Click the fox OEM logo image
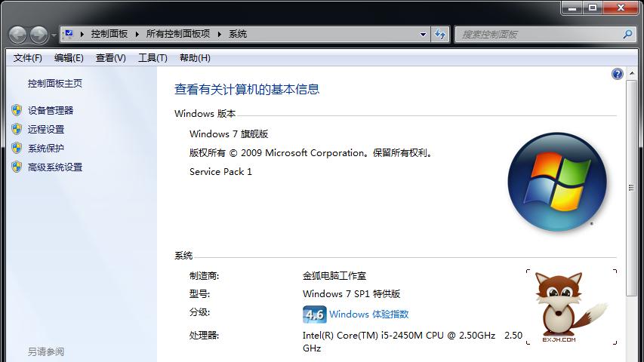Screen dimensions: 644x362 point(571,307)
